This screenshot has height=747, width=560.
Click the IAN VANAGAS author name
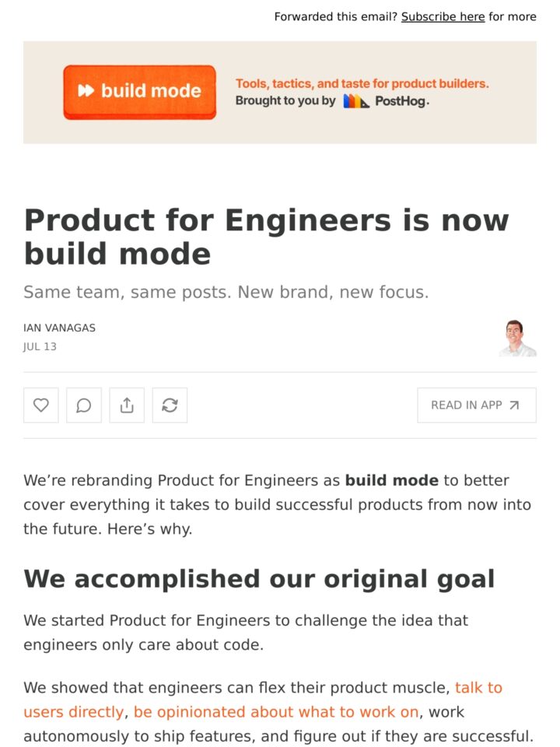pyautogui.click(x=60, y=328)
